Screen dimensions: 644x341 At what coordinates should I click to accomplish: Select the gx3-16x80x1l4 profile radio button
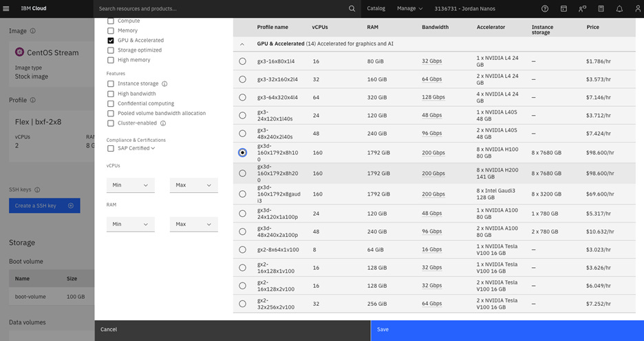242,61
